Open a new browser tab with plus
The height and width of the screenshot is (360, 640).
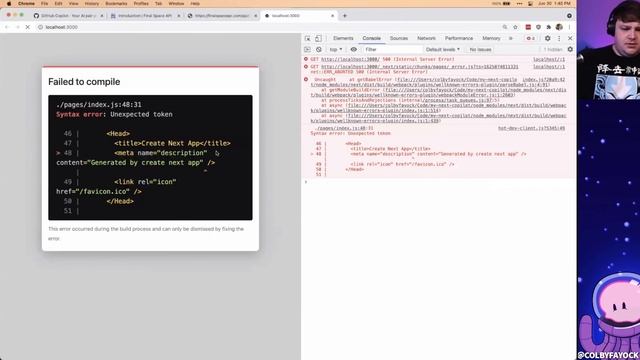tap(344, 16)
